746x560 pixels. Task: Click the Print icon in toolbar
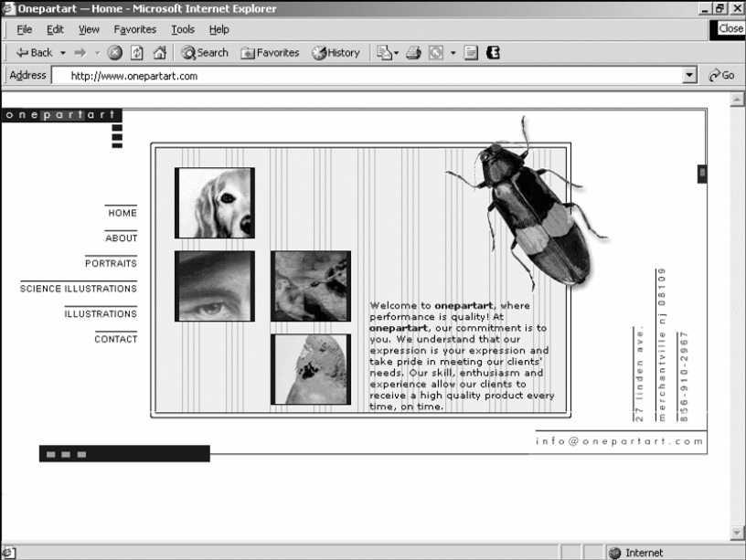coord(412,53)
